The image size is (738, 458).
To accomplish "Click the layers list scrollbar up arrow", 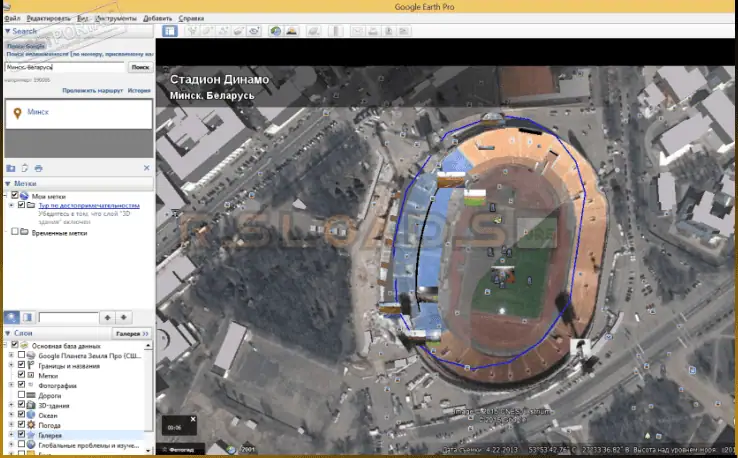I will pyautogui.click(x=148, y=346).
